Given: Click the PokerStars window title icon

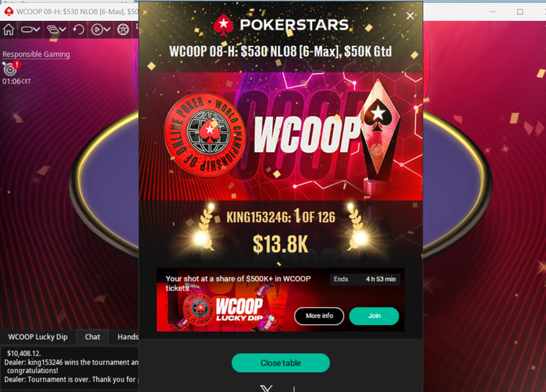Looking at the screenshot, I should pyautogui.click(x=9, y=12).
